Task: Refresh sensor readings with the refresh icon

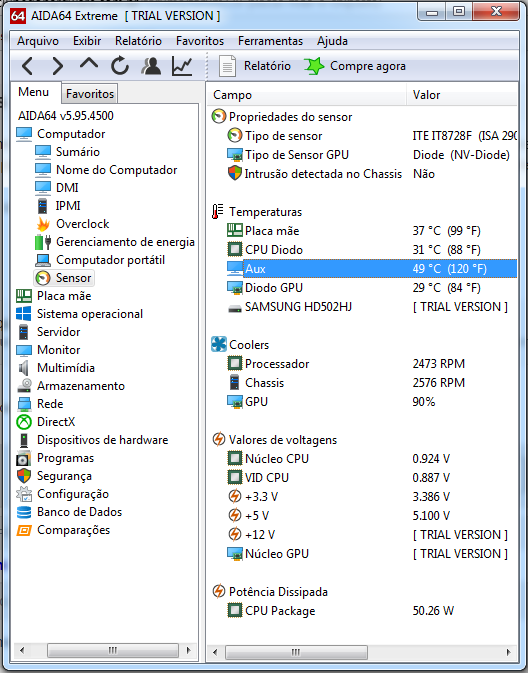Action: [120, 66]
